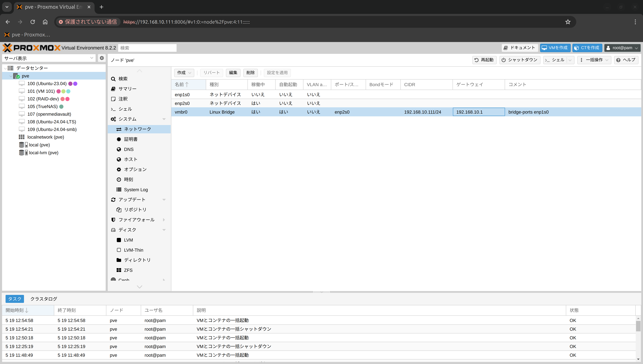Viewport: 643px width, 364px height.
Task: Bookmark page with star icon
Action: [568, 22]
